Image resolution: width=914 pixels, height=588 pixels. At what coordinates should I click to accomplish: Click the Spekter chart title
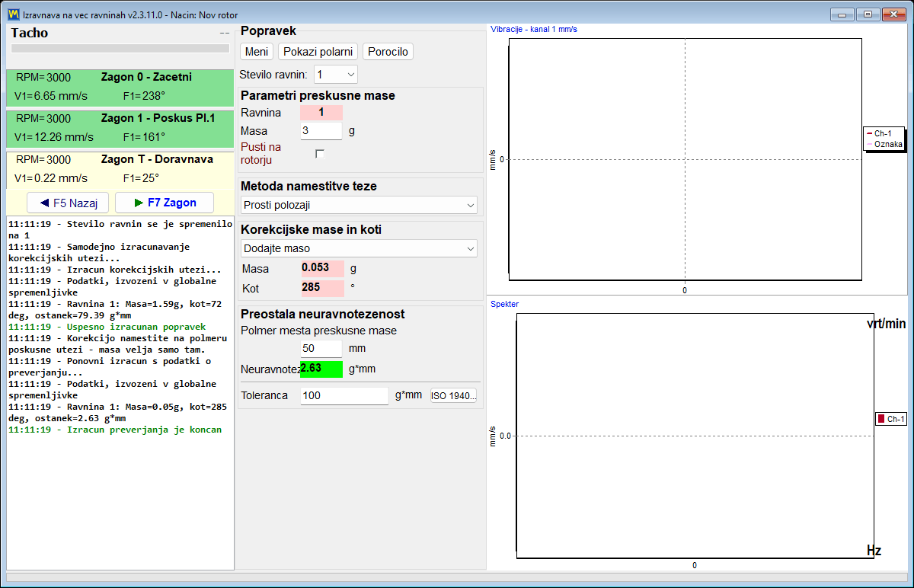click(505, 305)
